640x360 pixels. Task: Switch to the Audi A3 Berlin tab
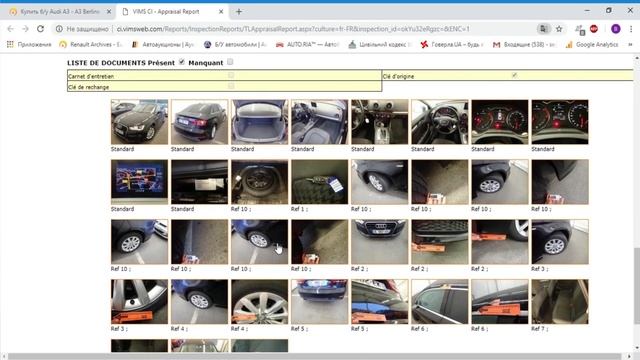pyautogui.click(x=60, y=12)
